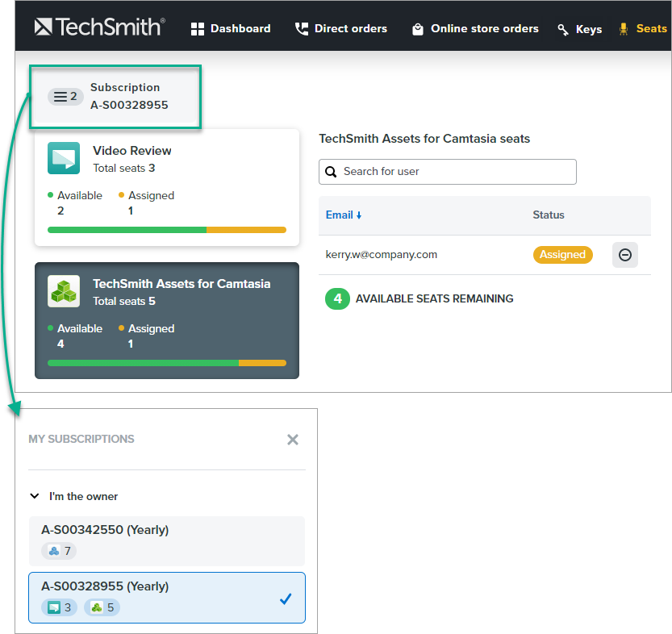This screenshot has height=634, width=672.
Task: Open Online store orders page
Action: tap(475, 29)
